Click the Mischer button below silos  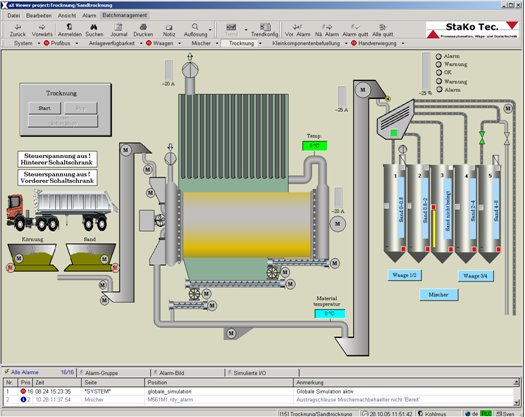pyautogui.click(x=439, y=295)
